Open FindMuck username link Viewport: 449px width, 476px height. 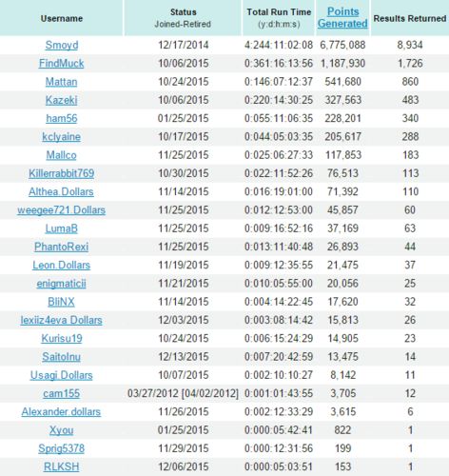tap(62, 64)
